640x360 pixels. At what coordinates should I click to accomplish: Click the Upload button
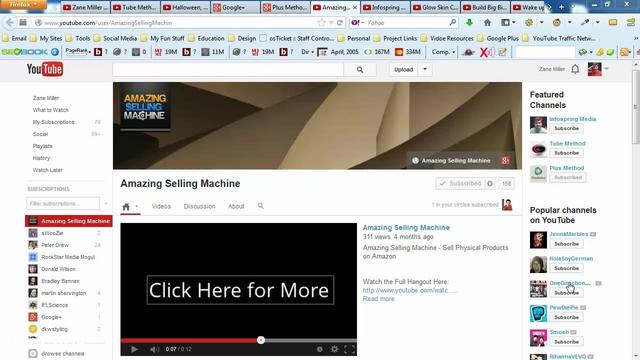(403, 69)
